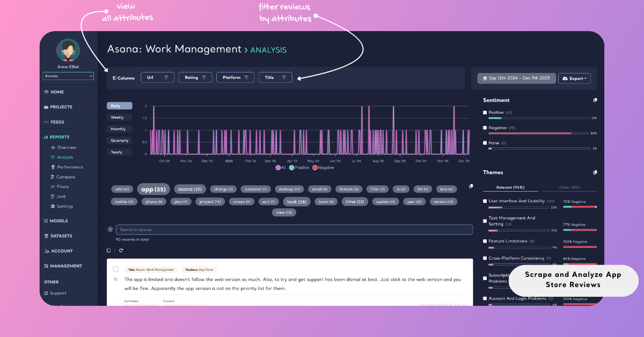Check the None sentiment checkbox
The width and height of the screenshot is (644, 337).
[485, 143]
